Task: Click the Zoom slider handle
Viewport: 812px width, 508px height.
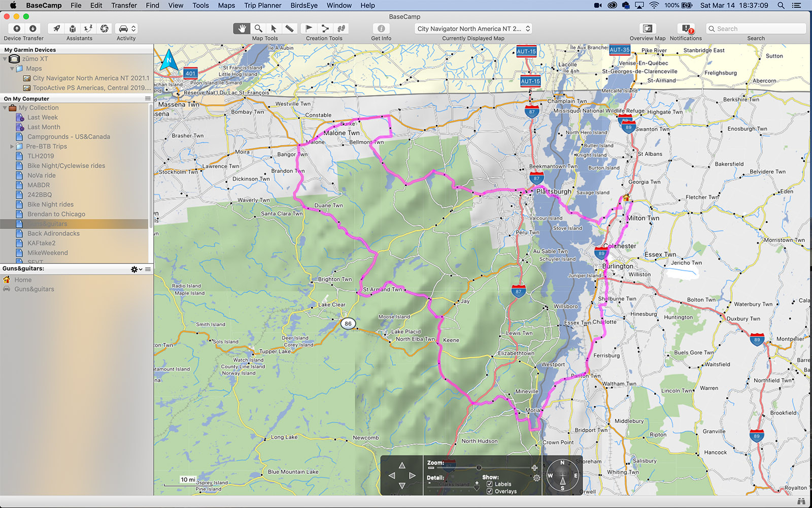Action: tap(479, 467)
